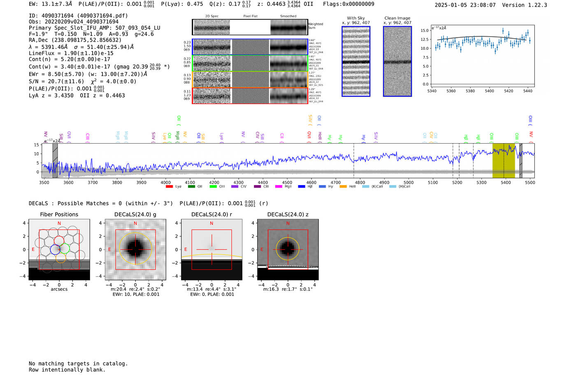
Task: Click the "Row intentionally blank." line
Action: (x=67, y=370)
